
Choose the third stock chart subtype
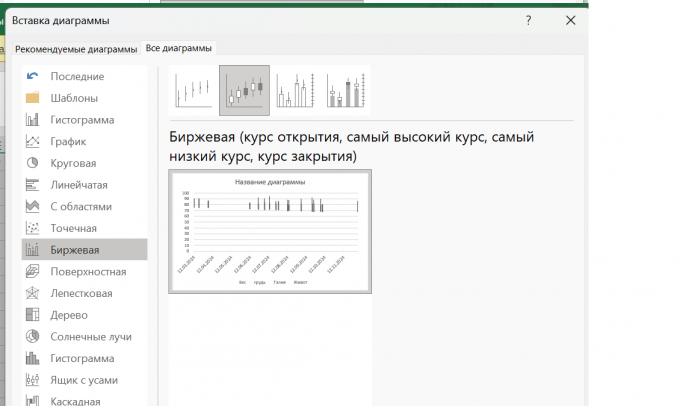tap(296, 91)
